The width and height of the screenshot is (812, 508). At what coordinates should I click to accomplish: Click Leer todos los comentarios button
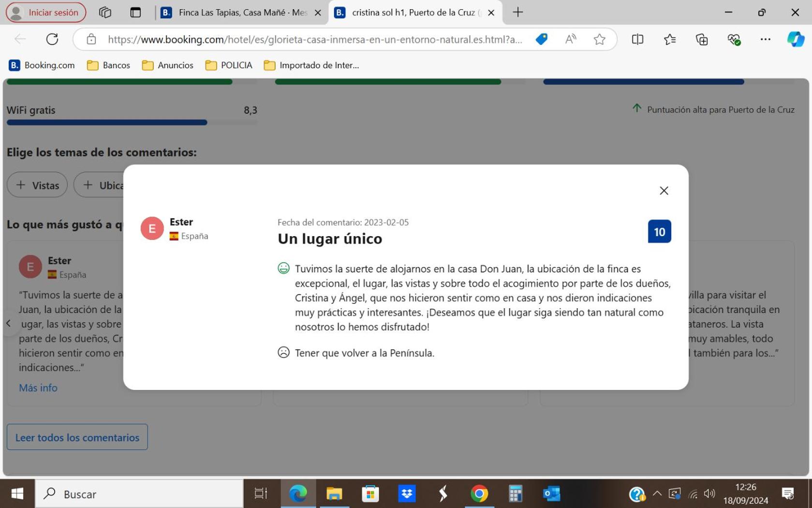(x=77, y=437)
